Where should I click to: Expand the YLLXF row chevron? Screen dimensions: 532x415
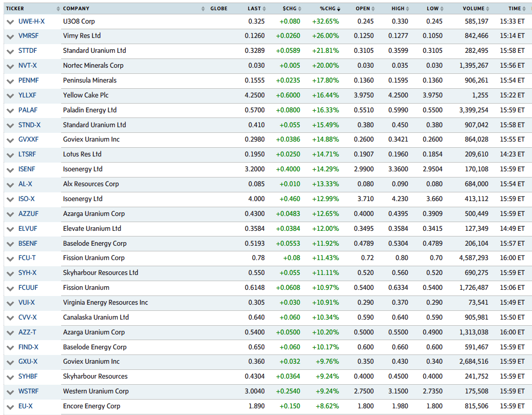(10, 96)
